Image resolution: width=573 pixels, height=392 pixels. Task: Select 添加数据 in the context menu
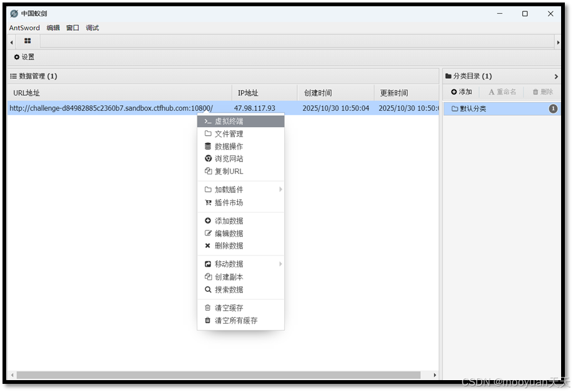coord(241,220)
